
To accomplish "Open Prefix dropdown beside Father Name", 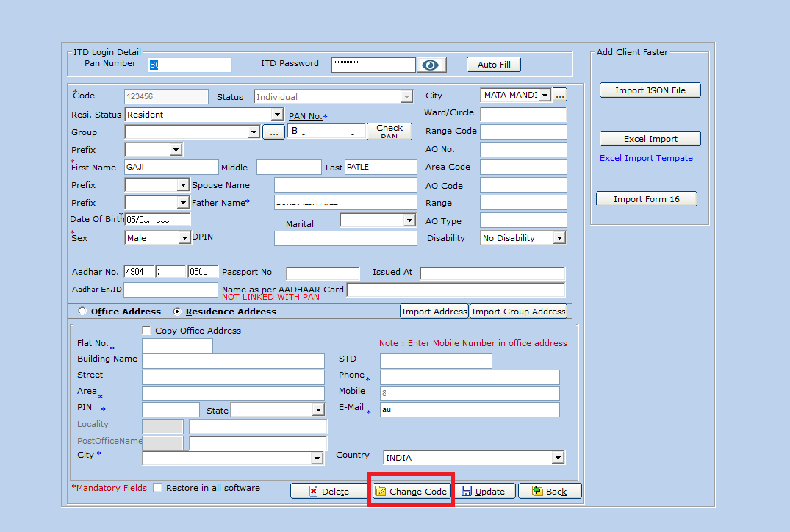I will pyautogui.click(x=184, y=203).
